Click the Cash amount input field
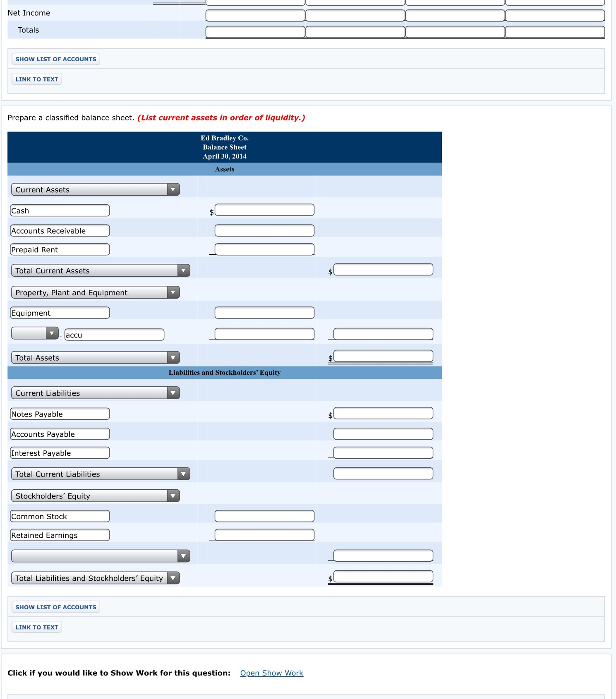This screenshot has height=699, width=616. click(x=264, y=210)
